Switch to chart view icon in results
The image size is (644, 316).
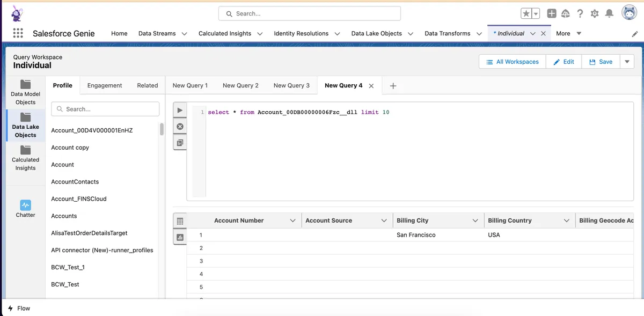[x=180, y=237]
